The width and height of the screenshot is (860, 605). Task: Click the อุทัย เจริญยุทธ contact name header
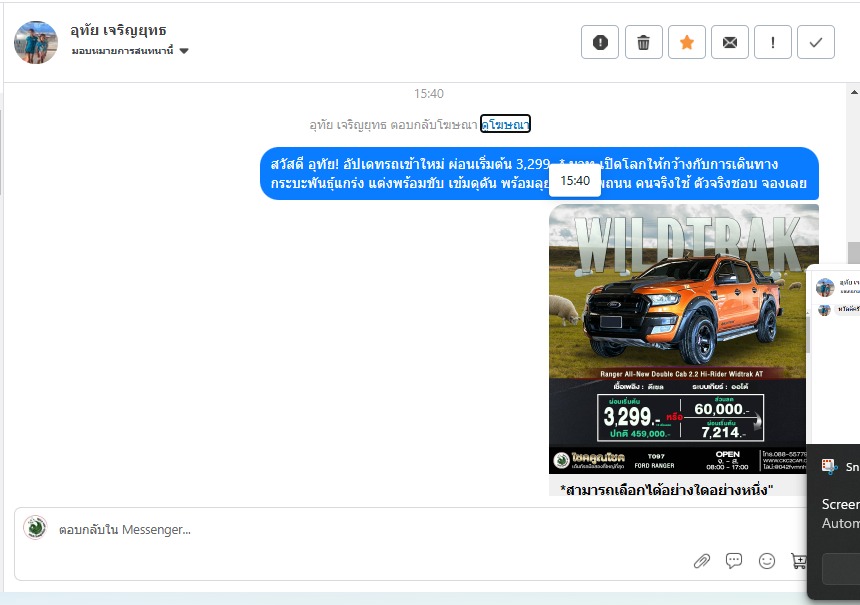118,31
